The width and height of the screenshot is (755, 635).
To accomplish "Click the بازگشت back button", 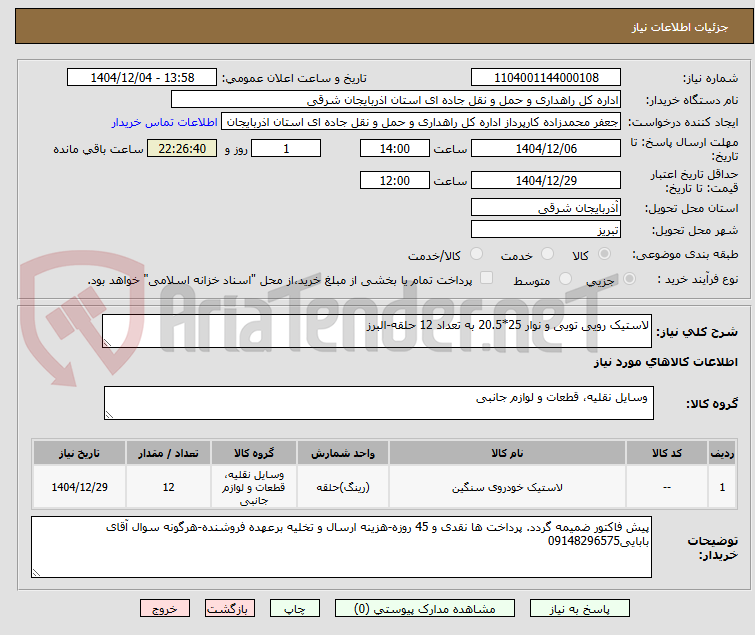I will (x=230, y=609).
